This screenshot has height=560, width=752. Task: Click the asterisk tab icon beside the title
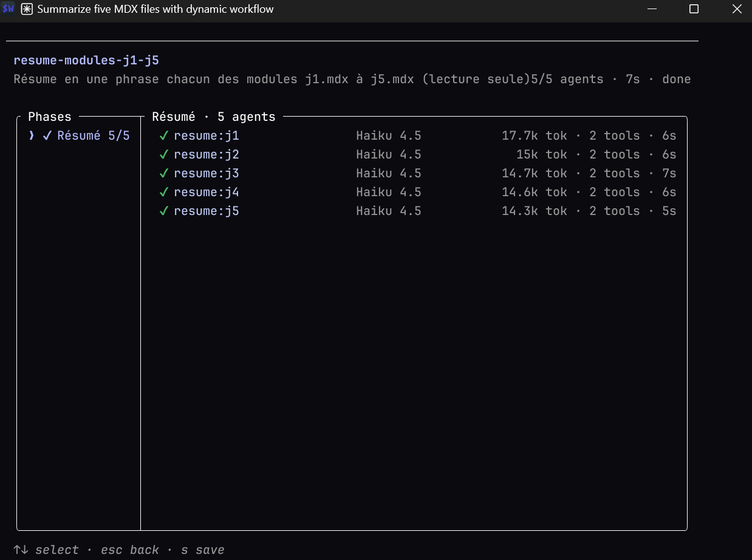(27, 9)
